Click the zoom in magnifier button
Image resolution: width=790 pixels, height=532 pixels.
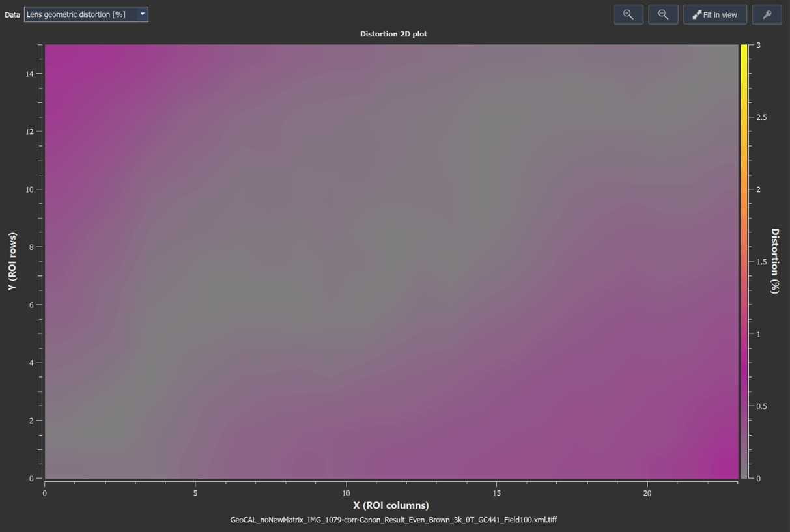coord(628,14)
